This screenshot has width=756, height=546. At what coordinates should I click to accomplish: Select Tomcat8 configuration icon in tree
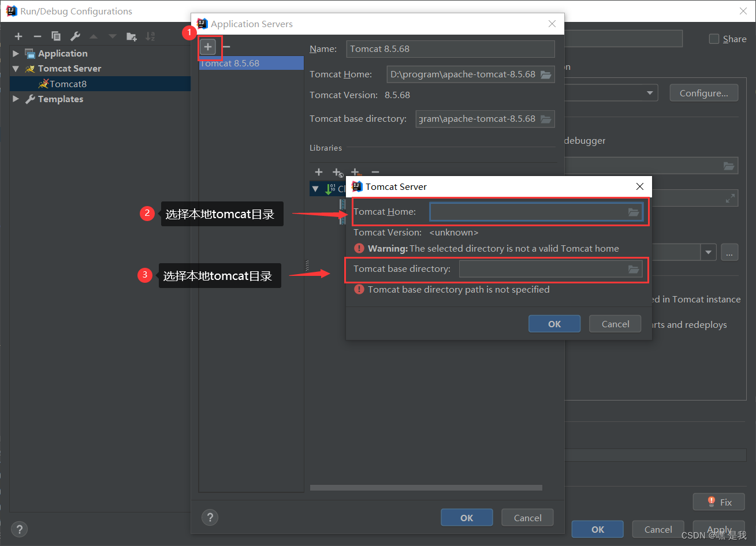click(43, 84)
